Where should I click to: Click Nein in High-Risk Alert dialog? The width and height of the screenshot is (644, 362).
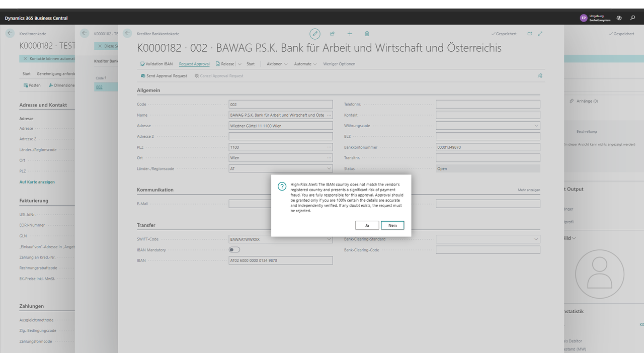point(392,225)
